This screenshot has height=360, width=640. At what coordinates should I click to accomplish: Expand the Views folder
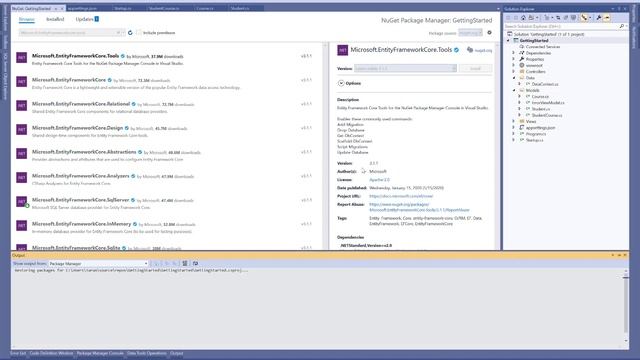(x=513, y=121)
